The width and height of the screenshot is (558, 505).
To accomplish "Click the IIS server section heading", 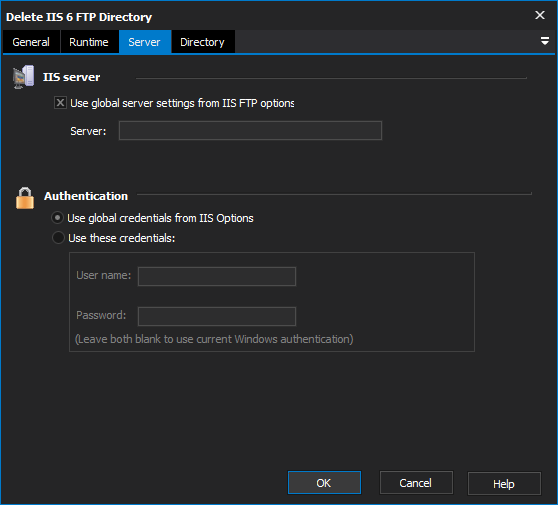I will pos(72,77).
